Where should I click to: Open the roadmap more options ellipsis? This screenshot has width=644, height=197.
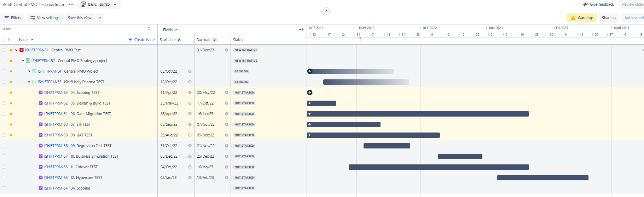[71, 5]
